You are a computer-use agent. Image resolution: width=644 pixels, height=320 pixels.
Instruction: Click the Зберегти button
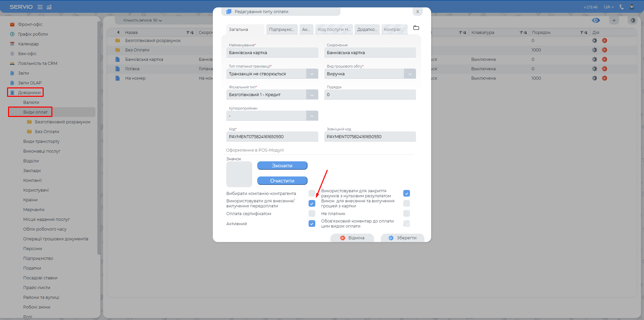pyautogui.click(x=402, y=238)
